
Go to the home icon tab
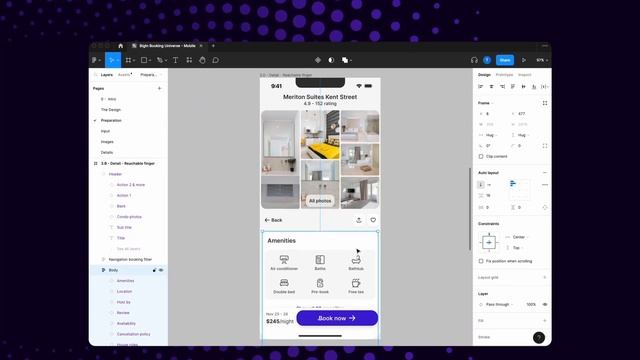[120, 46]
